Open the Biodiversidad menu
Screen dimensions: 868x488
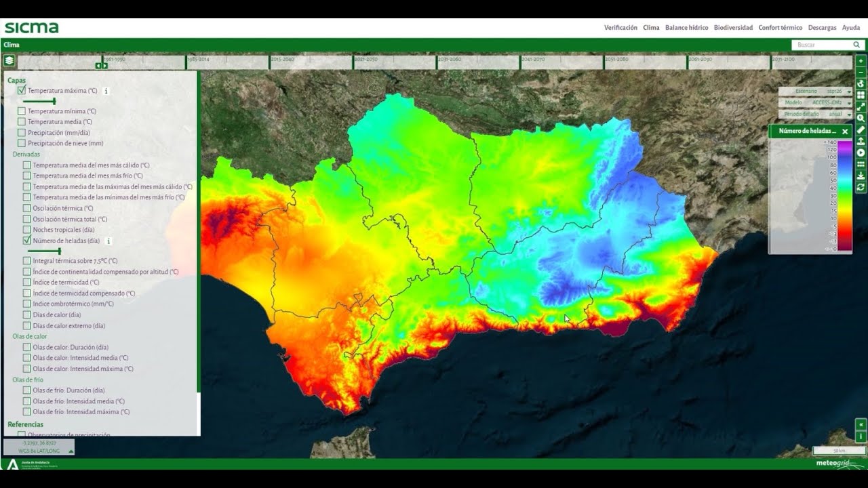[x=733, y=28]
